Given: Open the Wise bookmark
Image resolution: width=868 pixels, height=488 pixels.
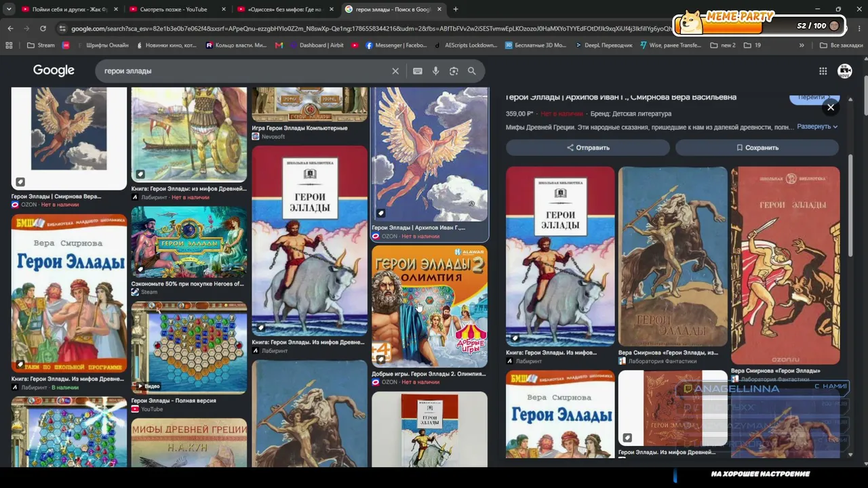Looking at the screenshot, I should click(670, 45).
